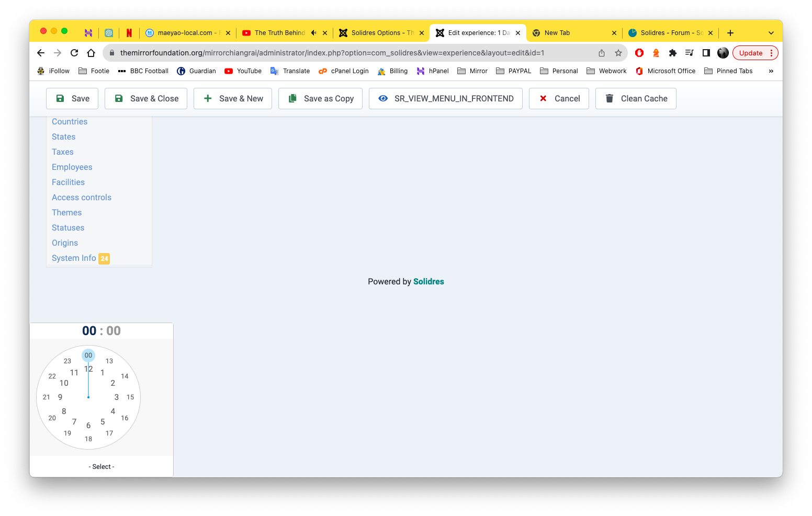Reload the page with browser refresh icon
812x516 pixels.
coord(74,53)
